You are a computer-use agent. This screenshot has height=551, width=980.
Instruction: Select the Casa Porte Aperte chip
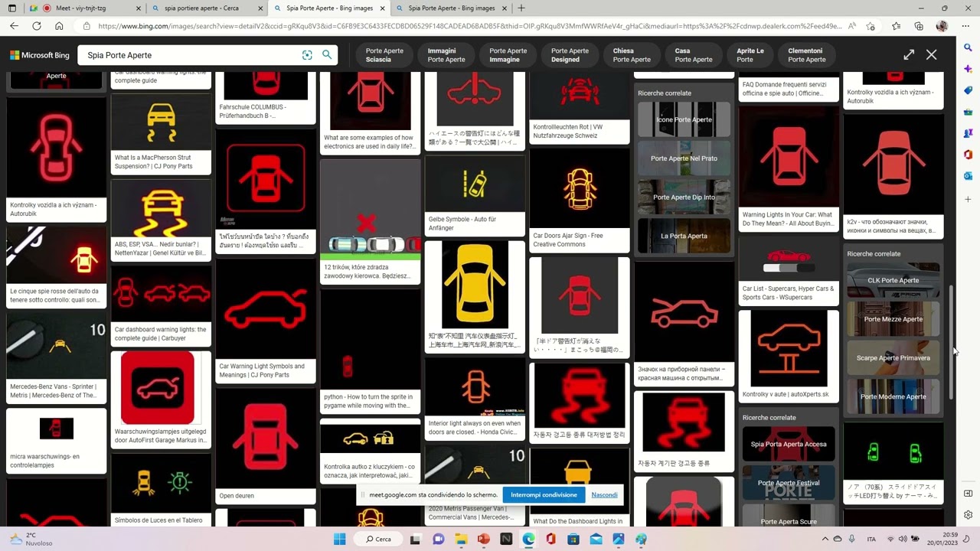pyautogui.click(x=694, y=55)
